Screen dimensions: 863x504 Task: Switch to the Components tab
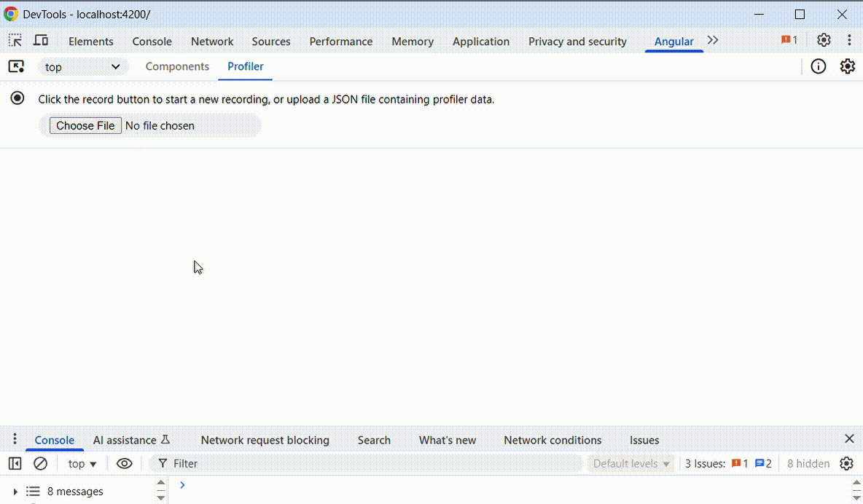pos(177,66)
